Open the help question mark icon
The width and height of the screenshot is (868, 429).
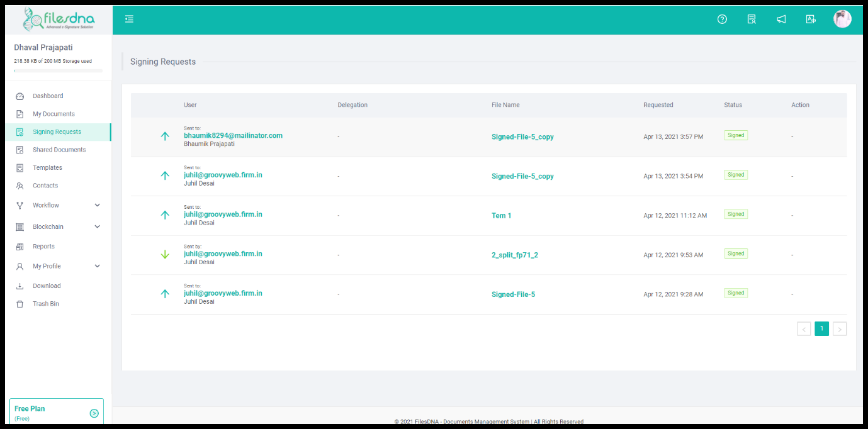pos(722,19)
